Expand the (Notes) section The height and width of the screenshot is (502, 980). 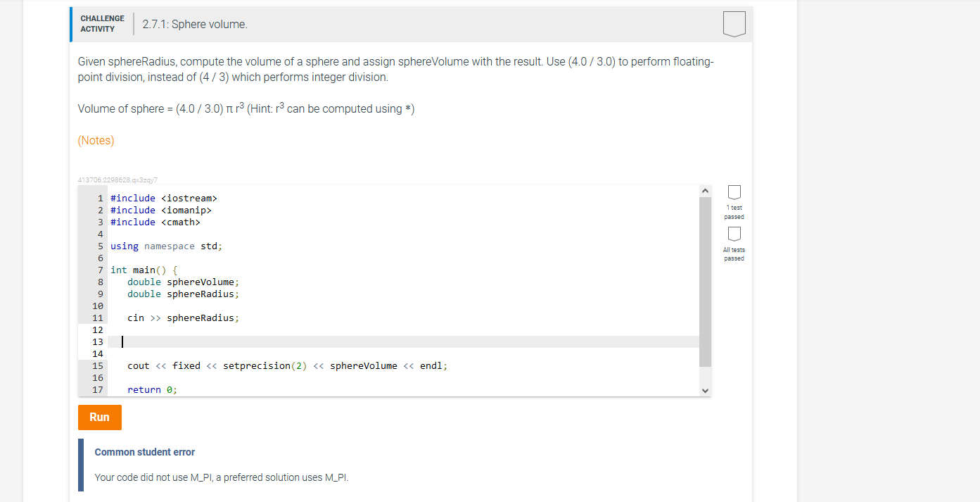point(96,140)
